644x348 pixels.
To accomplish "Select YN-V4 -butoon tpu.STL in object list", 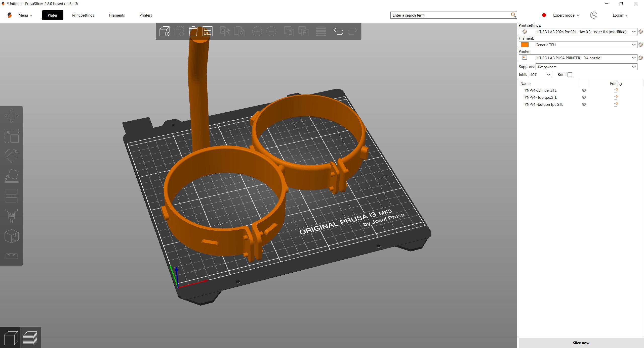I will (x=544, y=104).
